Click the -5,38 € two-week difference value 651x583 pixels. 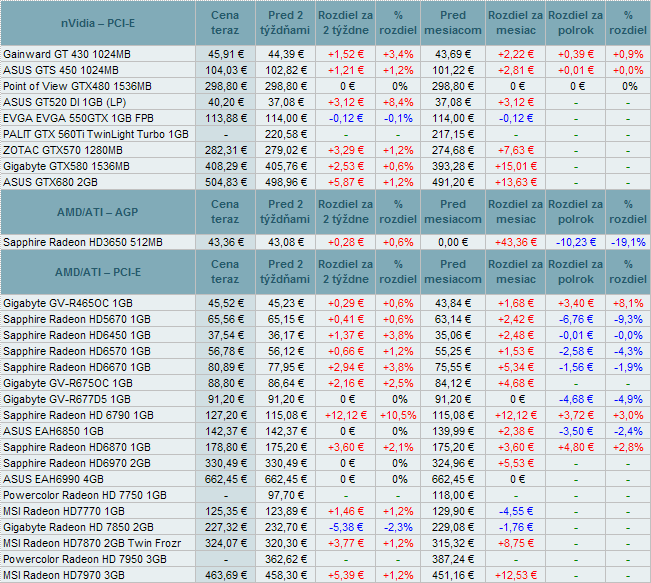346,527
